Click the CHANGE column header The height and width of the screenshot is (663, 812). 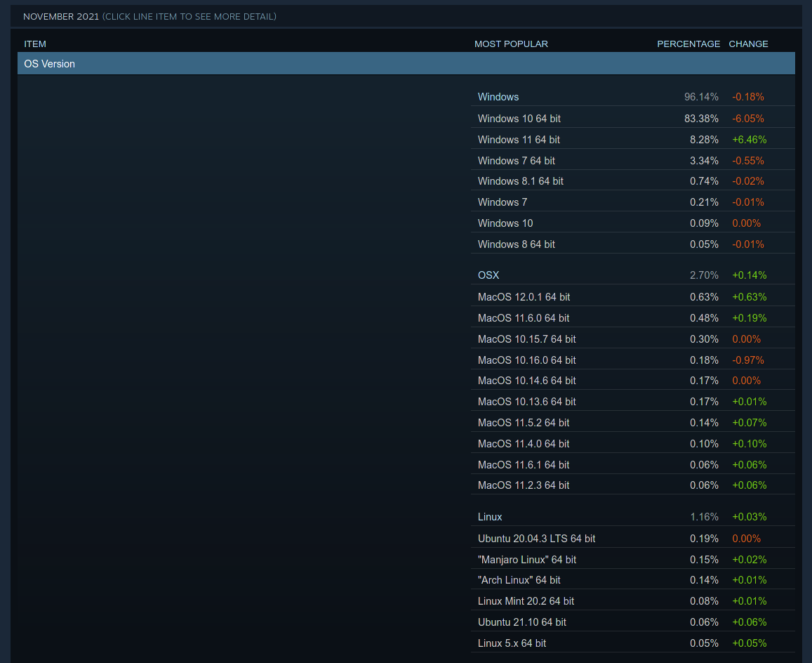(748, 44)
